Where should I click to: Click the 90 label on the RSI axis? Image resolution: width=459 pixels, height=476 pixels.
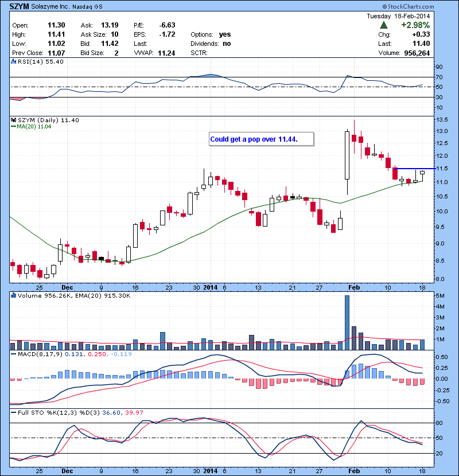439,67
